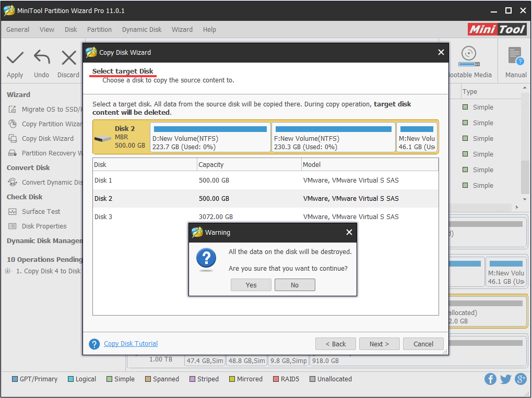Close the Copy Disk Wizard dialog
532x398 pixels.
pos(441,52)
